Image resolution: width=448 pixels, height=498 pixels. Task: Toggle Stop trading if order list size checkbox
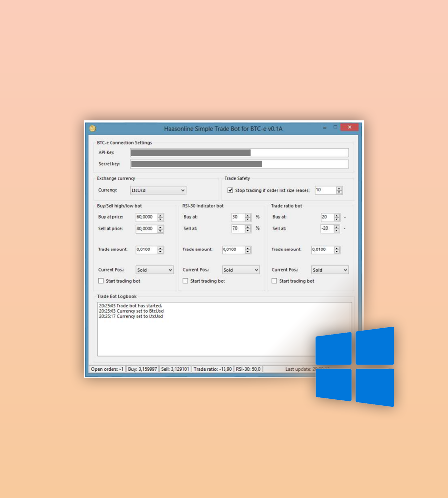pos(230,190)
